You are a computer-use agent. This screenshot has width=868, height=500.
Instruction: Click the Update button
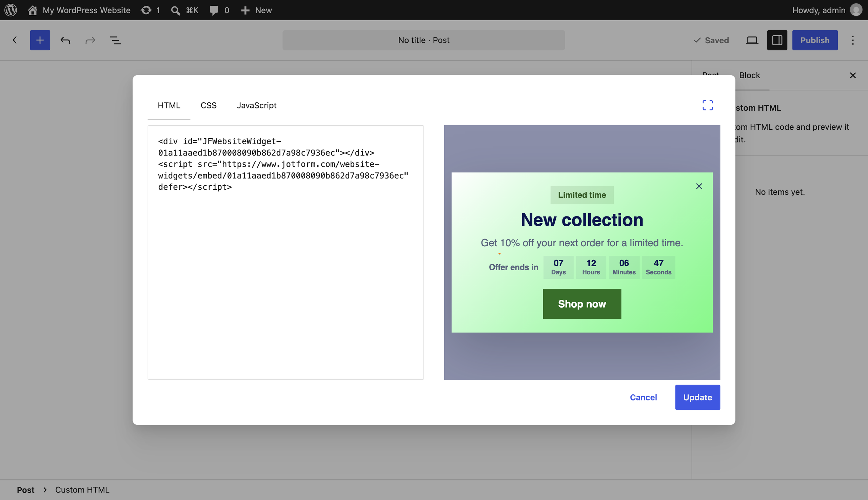click(x=697, y=397)
